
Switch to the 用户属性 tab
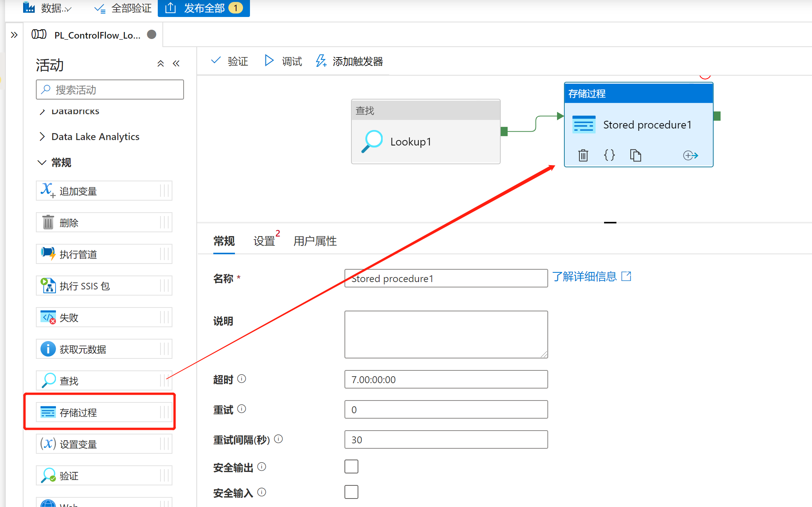point(315,241)
